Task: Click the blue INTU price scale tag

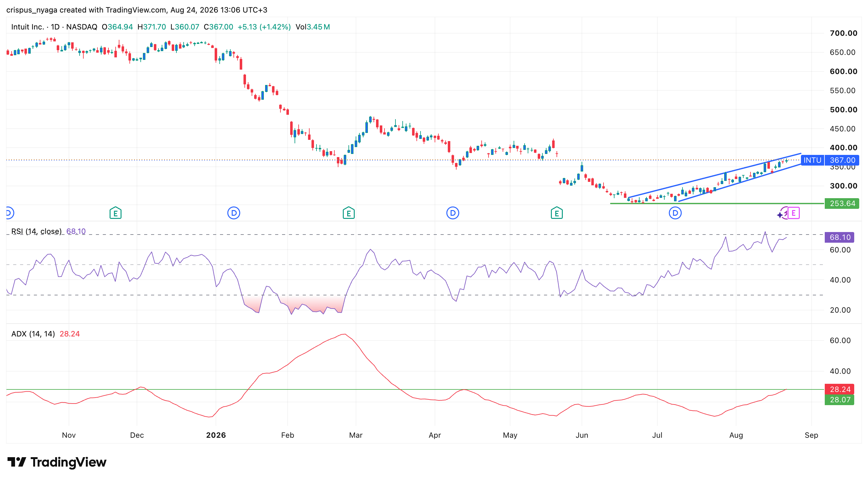Action: click(x=813, y=160)
